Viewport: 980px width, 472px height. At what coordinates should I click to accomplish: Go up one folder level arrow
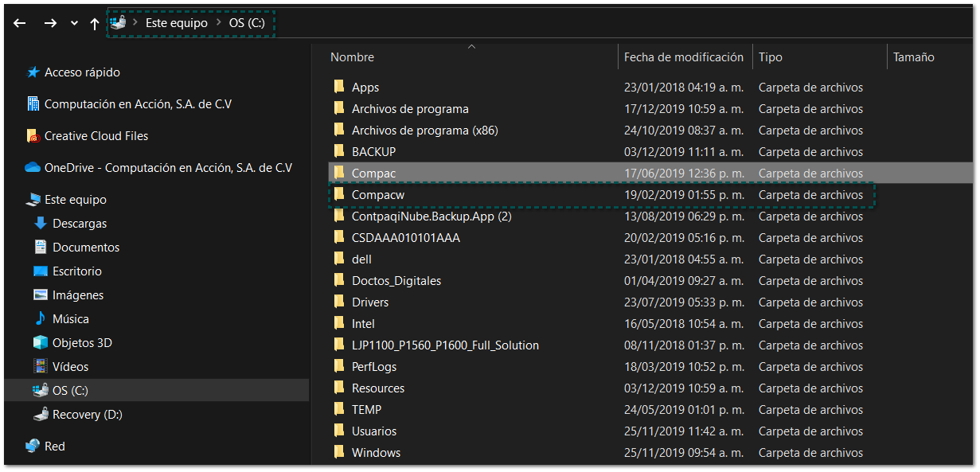(x=95, y=24)
